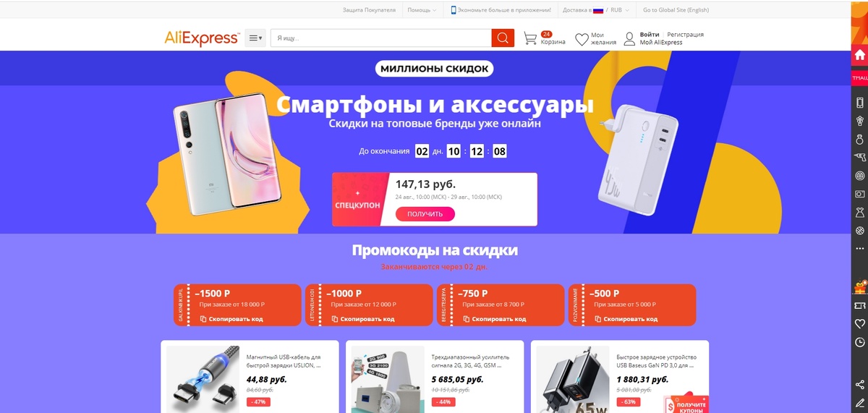Click Защита Покупателя in top menu
This screenshot has width=868, height=413.
[x=369, y=10]
